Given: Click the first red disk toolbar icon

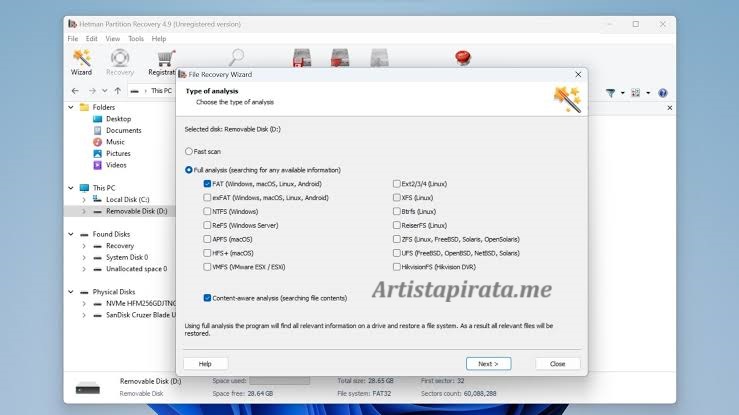Looking at the screenshot, I should tap(302, 57).
